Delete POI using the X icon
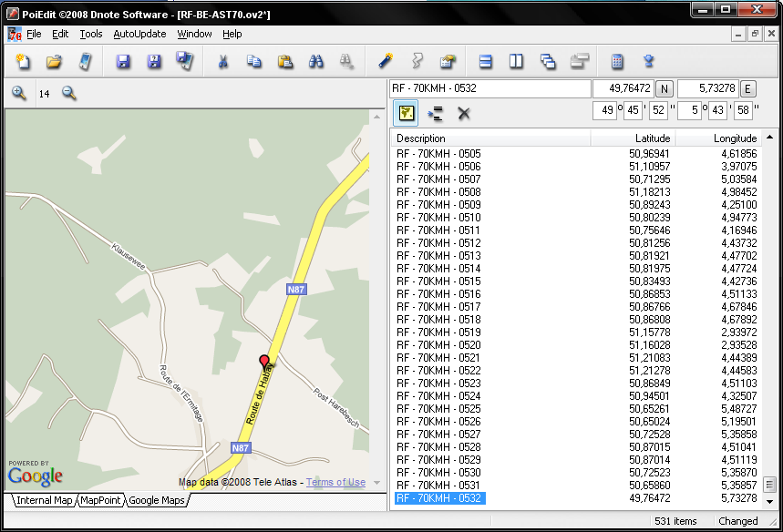Screen dimensions: 783x532 click(464, 113)
